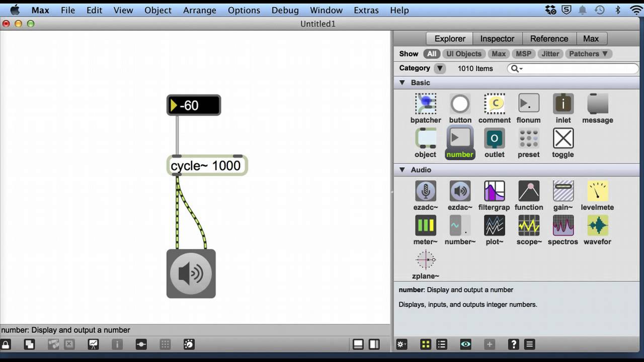Select the function object icon
Image resolution: width=644 pixels, height=362 pixels.
(x=529, y=191)
